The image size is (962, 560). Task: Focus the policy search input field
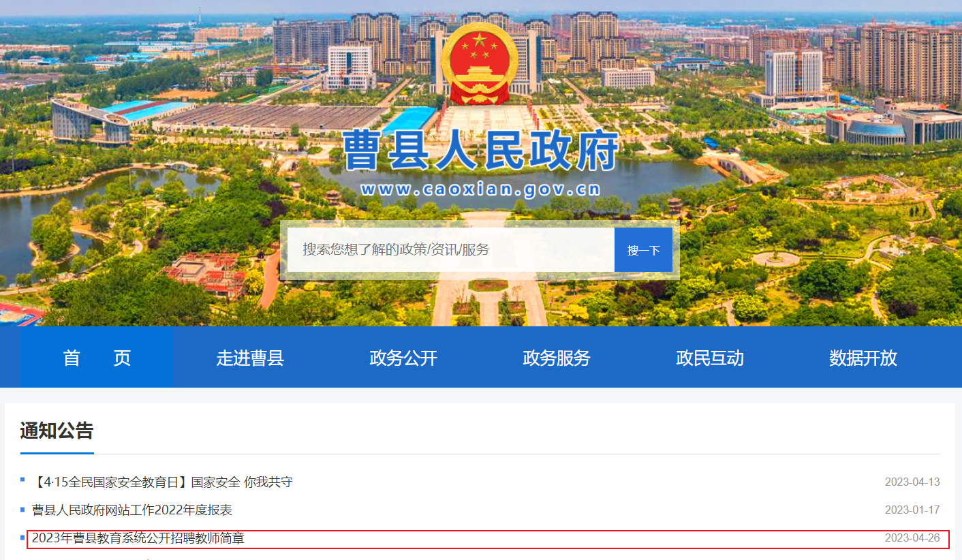pos(451,249)
